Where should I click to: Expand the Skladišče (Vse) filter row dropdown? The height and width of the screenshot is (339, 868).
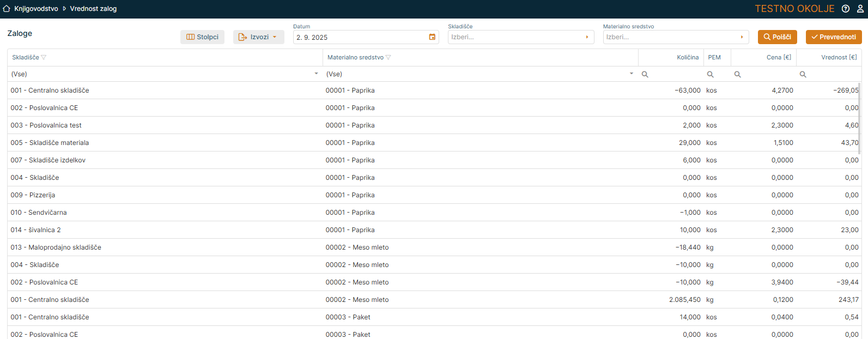pyautogui.click(x=316, y=74)
